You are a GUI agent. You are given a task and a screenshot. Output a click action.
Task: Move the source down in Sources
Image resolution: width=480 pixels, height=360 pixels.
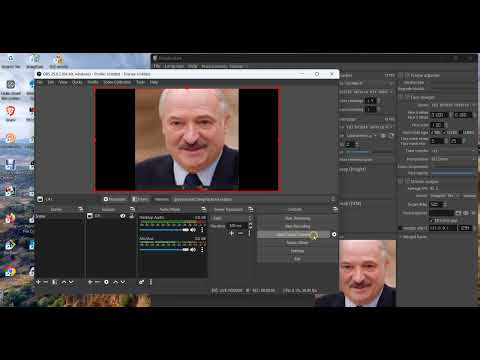(123, 282)
